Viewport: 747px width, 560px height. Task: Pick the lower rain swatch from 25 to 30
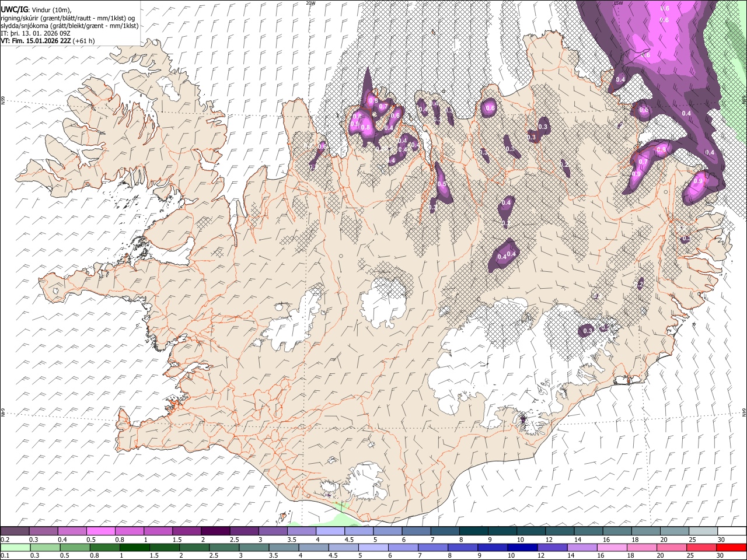[x=703, y=547]
